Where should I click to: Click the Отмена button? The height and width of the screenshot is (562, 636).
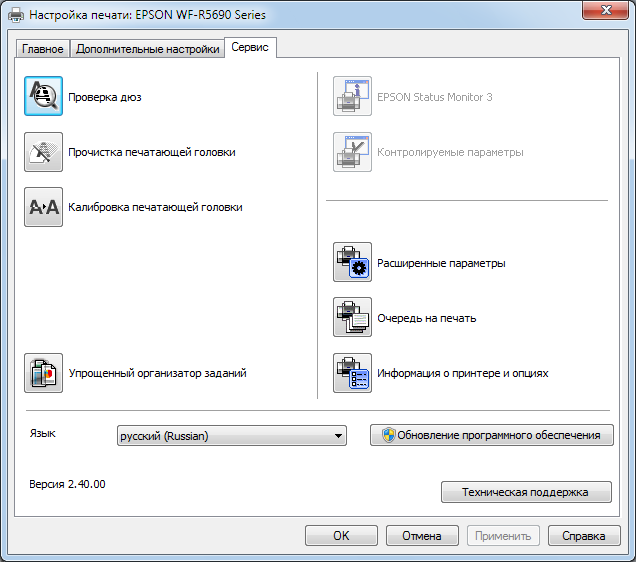422,536
